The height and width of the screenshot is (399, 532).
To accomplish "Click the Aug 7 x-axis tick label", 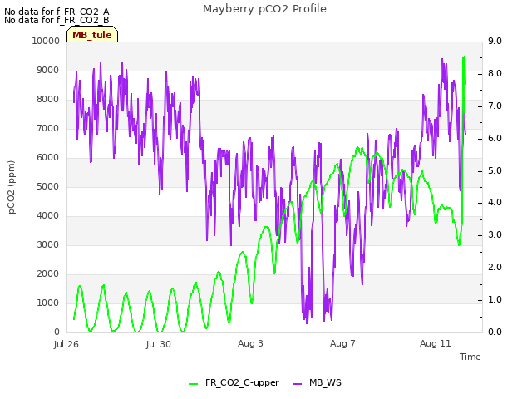I will click(342, 343).
